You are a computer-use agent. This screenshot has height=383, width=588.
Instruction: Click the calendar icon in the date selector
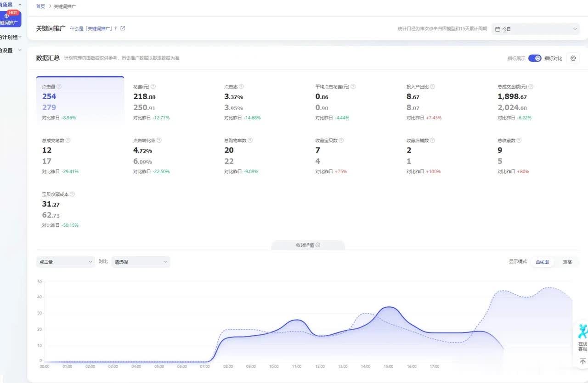tap(498, 29)
